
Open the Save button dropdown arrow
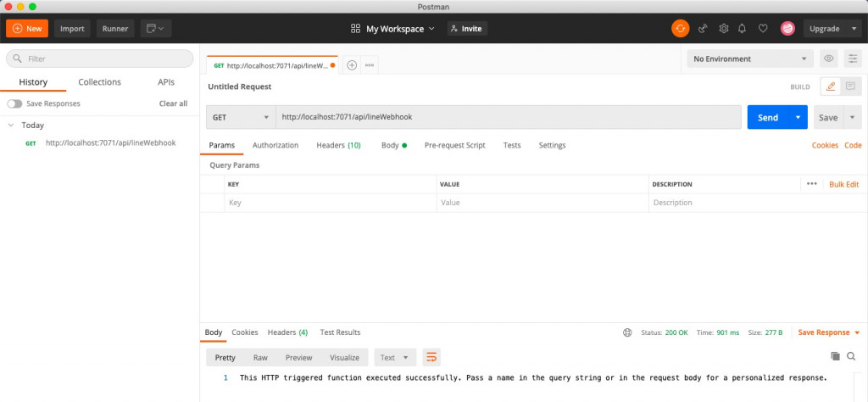pyautogui.click(x=853, y=117)
